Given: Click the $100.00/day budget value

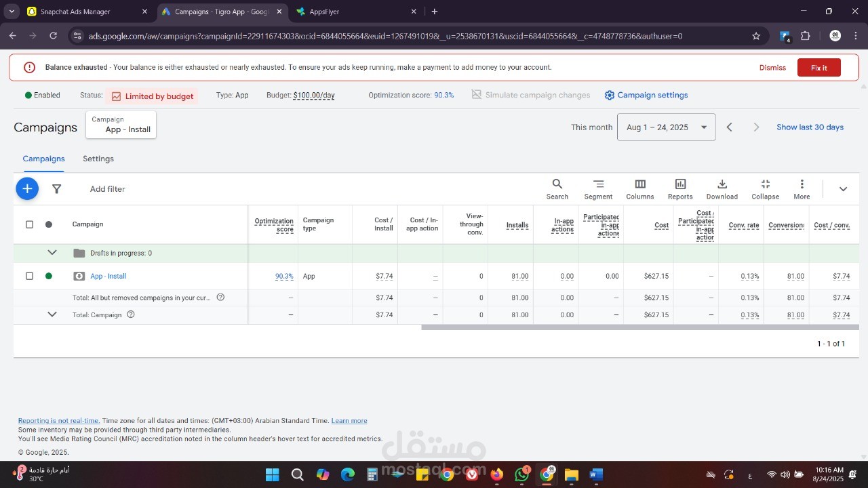Looking at the screenshot, I should point(314,96).
